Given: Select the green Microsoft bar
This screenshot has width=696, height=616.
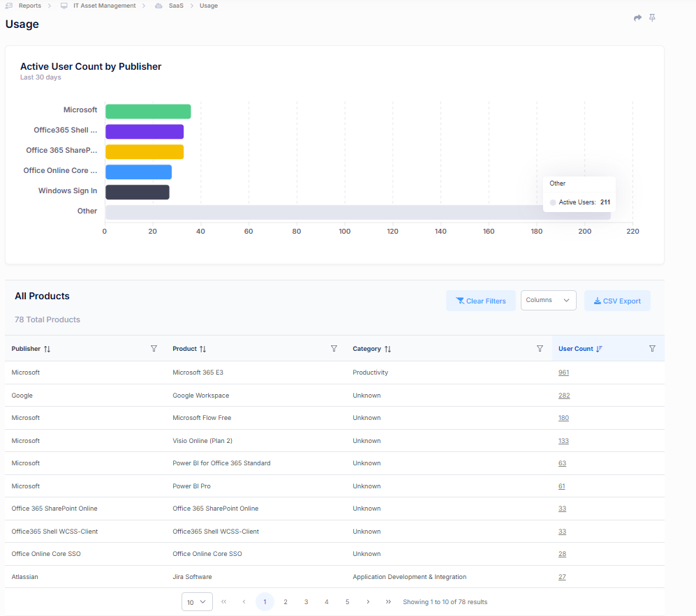Looking at the screenshot, I should [x=148, y=112].
